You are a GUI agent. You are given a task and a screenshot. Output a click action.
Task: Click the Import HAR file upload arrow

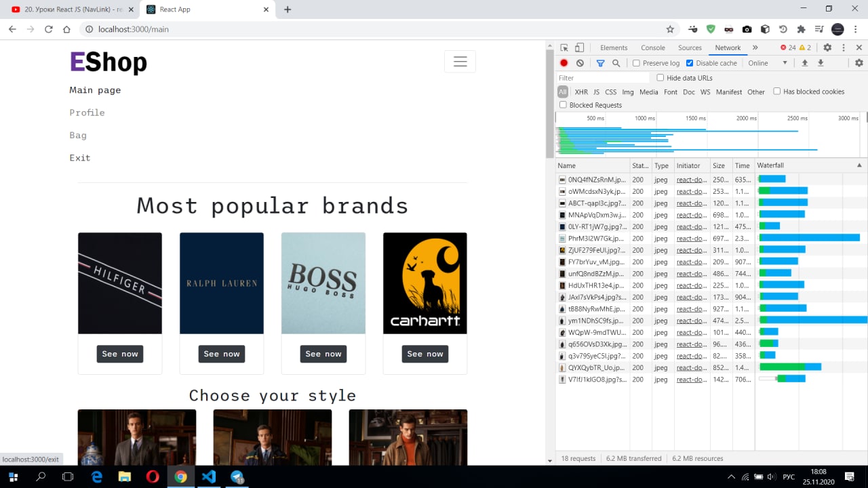point(805,63)
